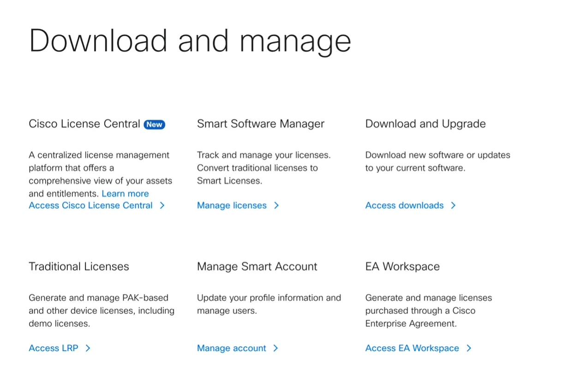Click the chevron icon next to Manage licenses
Screen dimensions: 588x378
point(276,206)
